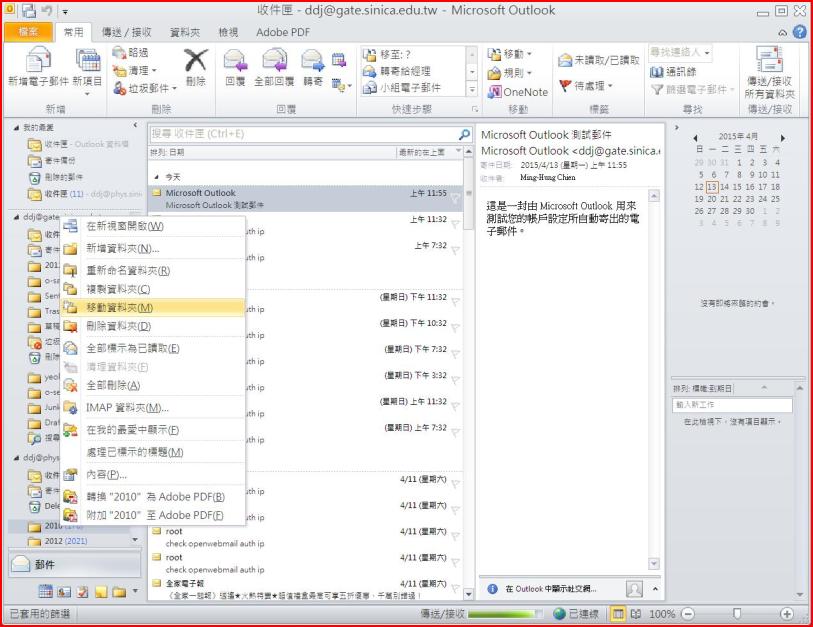Collapse the 今天 message group
The image size is (813, 627).
click(157, 177)
